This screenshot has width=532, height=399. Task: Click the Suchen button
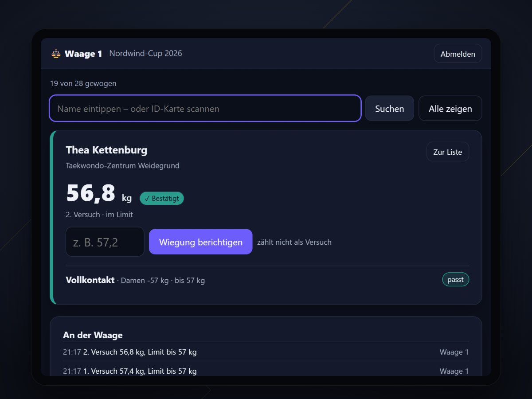point(389,109)
